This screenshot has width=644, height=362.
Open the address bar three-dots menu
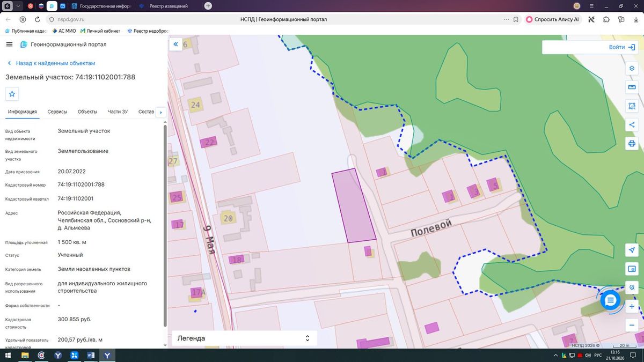pos(507,19)
